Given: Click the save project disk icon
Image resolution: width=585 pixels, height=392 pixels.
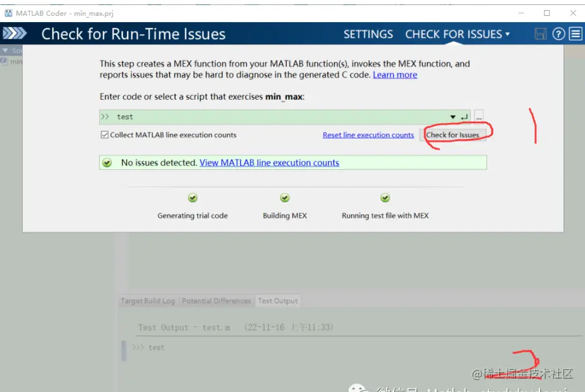Looking at the screenshot, I should coord(540,34).
